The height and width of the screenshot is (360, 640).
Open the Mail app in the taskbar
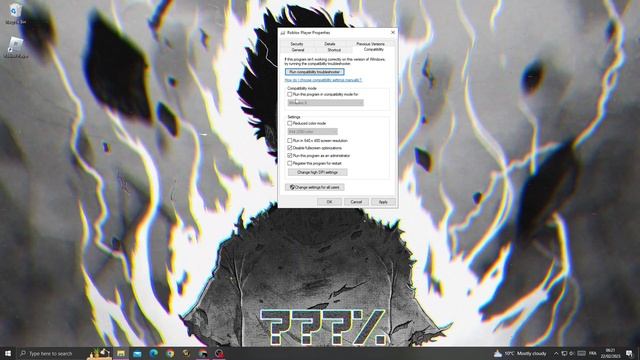[x=137, y=353]
